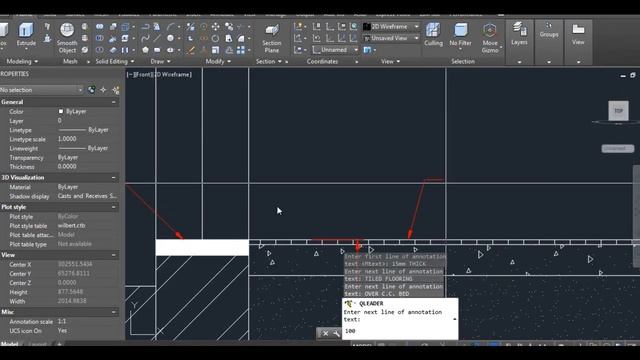Image resolution: width=640 pixels, height=360 pixels.
Task: Click the Annotation scale 1:1 value
Action: pos(62,322)
